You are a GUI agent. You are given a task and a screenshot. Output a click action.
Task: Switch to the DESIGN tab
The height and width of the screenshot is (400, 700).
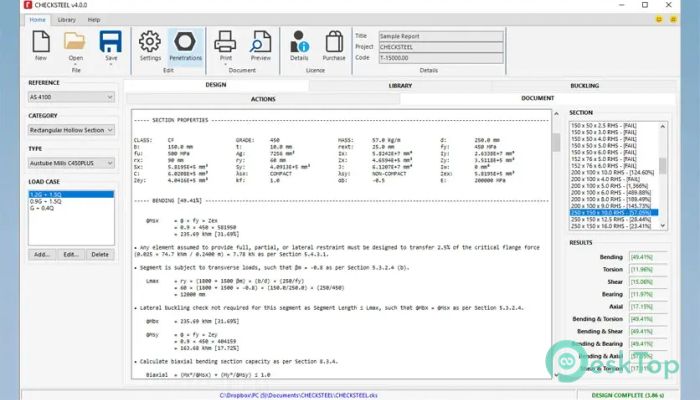coord(216,85)
